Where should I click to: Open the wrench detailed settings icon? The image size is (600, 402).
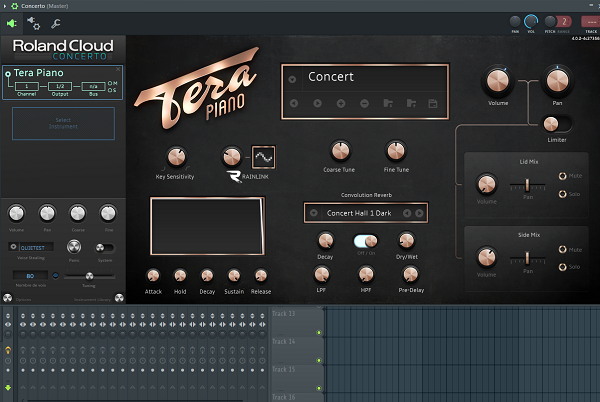pos(55,24)
